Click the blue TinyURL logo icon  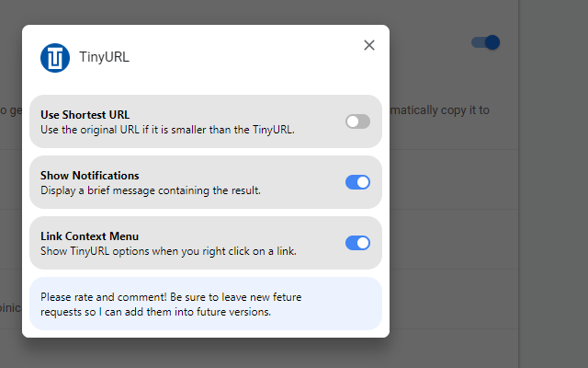click(55, 58)
